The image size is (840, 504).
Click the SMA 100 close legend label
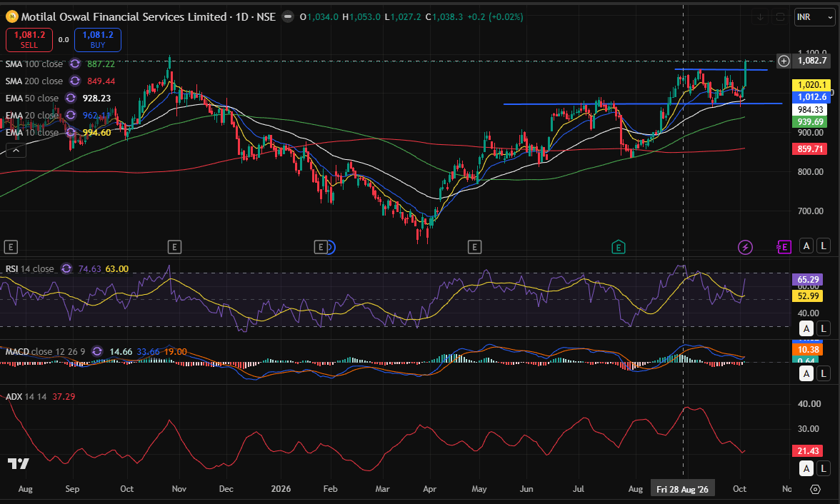[x=34, y=64]
